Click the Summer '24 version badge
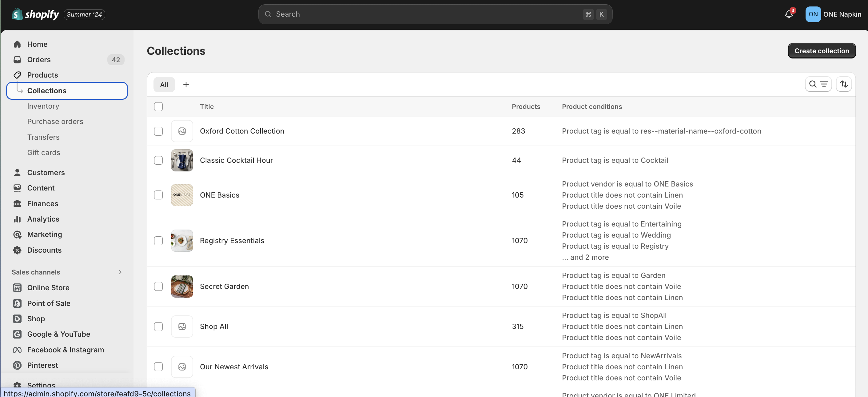 coord(84,14)
